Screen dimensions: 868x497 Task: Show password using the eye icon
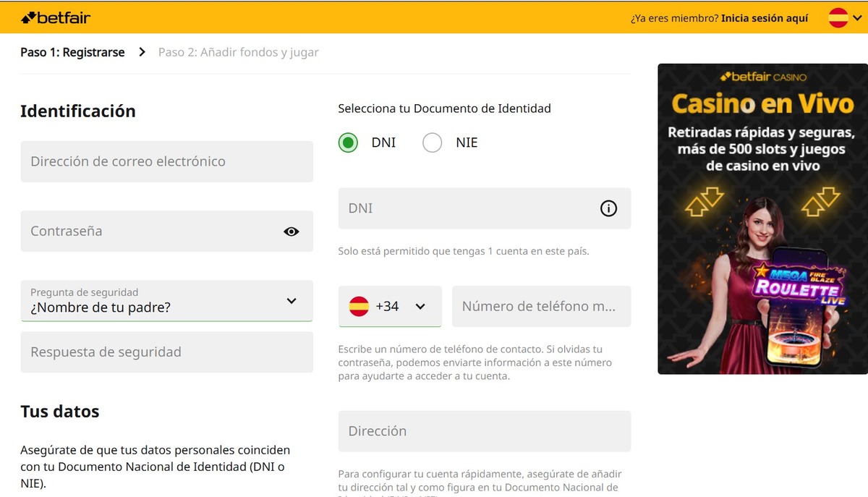(x=292, y=231)
